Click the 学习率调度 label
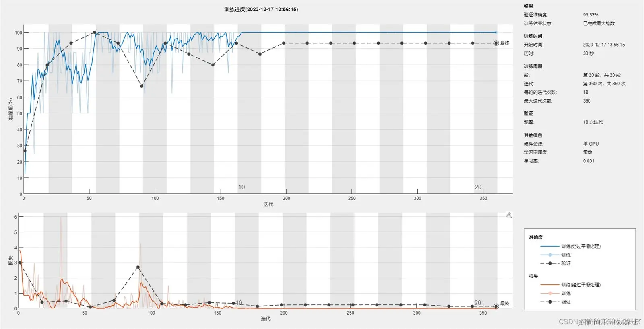The image size is (644, 329). [x=536, y=152]
